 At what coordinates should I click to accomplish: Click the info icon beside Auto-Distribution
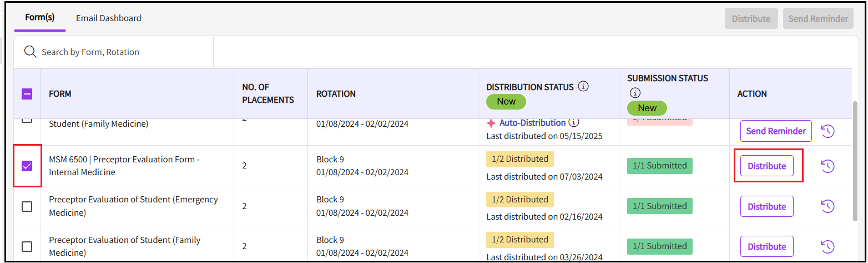574,122
